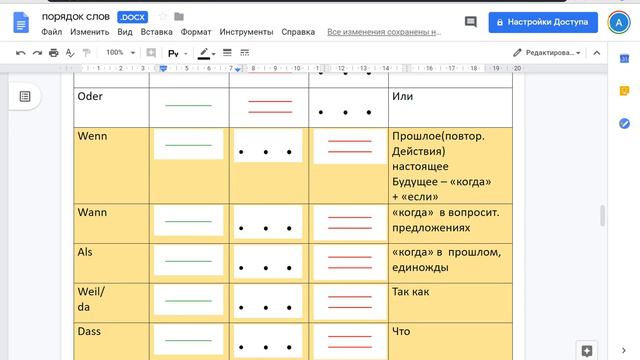
Task: Open the Google Docs home icon
Action: click(x=21, y=22)
